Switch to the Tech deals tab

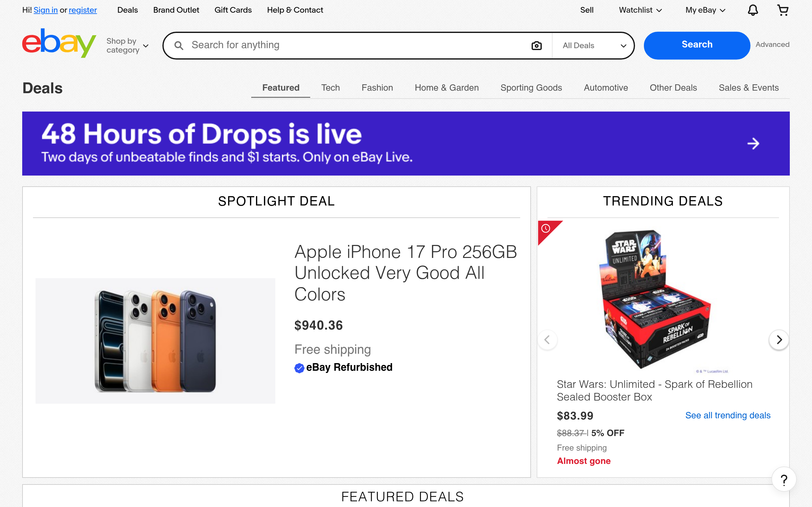(331, 88)
